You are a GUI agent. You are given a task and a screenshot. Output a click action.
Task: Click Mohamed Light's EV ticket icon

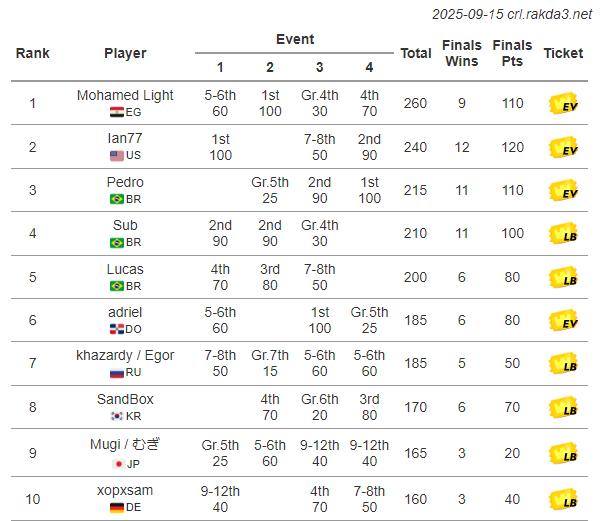point(563,103)
